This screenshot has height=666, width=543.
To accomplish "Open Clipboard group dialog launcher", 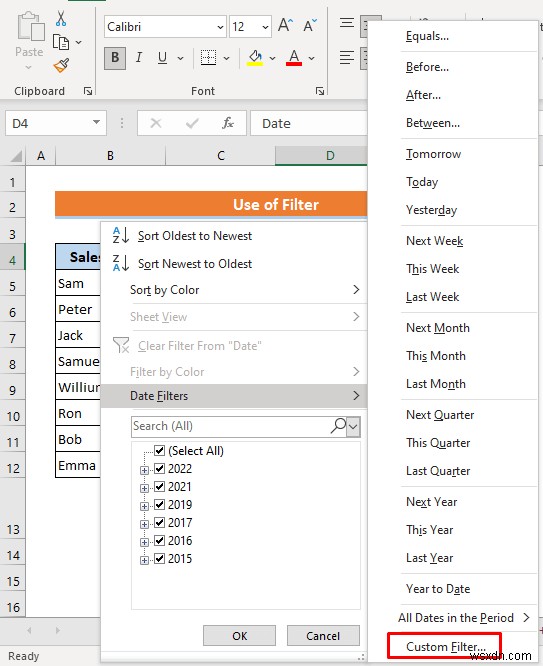I will 88,91.
